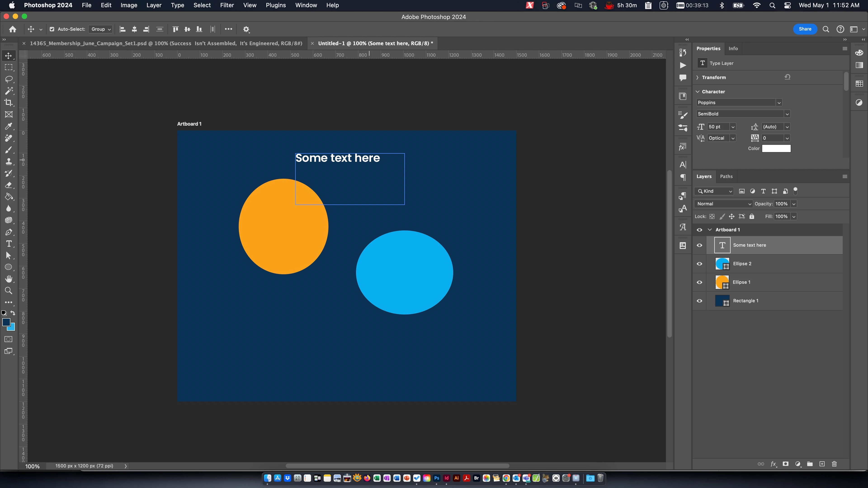Click the add layer style fx icon
This screenshot has height=488, width=868.
[x=773, y=464]
